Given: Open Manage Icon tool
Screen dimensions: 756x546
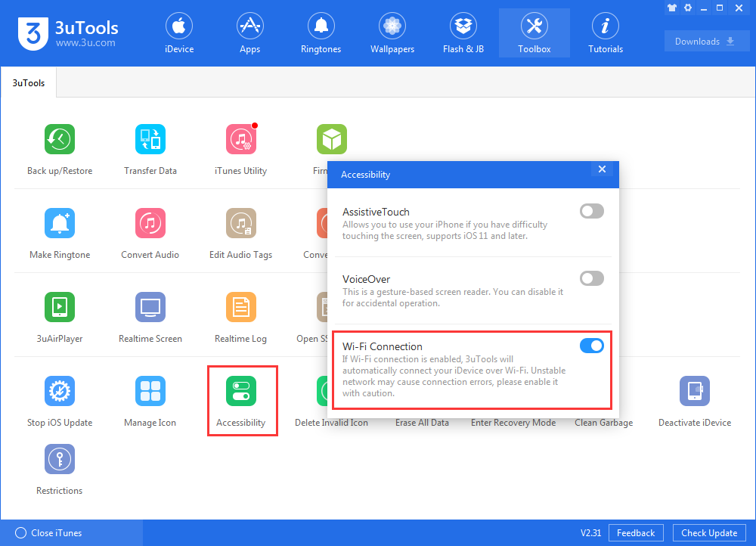Looking at the screenshot, I should tap(150, 391).
